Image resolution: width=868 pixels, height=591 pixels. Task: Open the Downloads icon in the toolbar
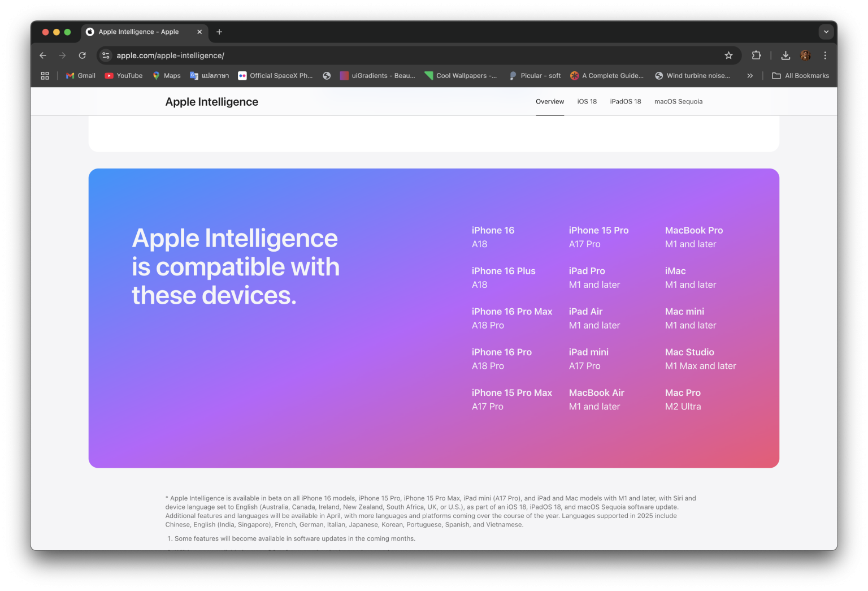[785, 55]
